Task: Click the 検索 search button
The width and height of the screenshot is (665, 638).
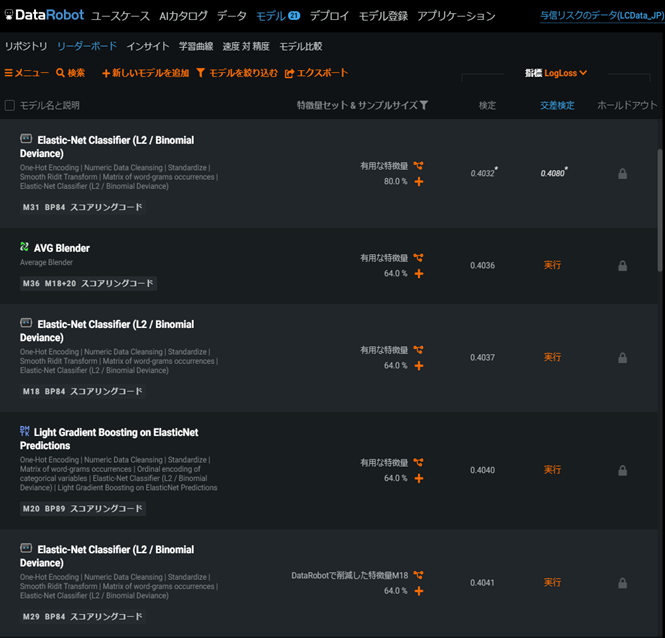Action: coord(70,73)
